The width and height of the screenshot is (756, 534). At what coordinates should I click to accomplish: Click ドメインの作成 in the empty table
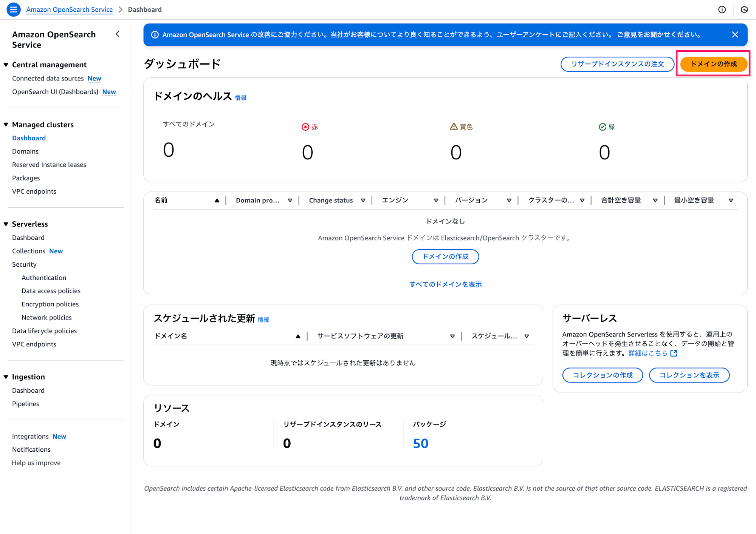pyautogui.click(x=445, y=257)
